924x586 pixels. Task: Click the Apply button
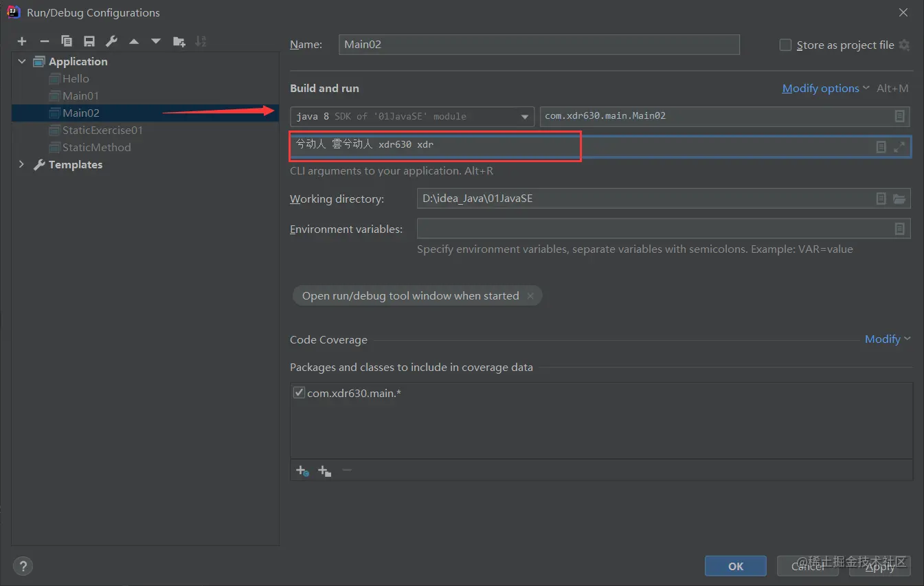tap(880, 566)
